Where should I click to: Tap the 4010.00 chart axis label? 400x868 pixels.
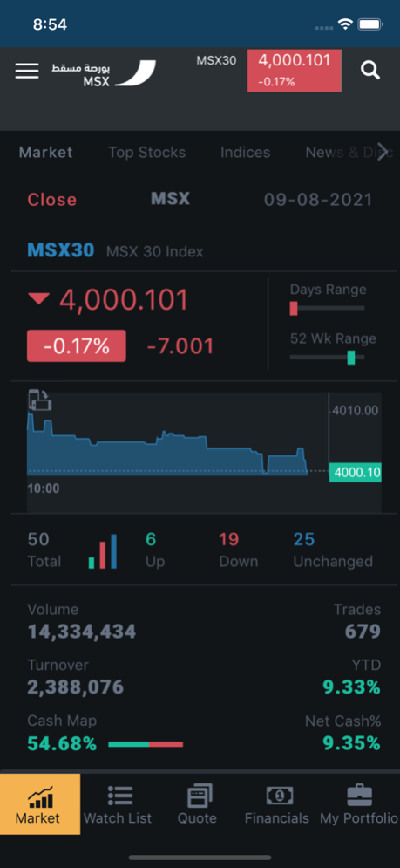coord(356,410)
